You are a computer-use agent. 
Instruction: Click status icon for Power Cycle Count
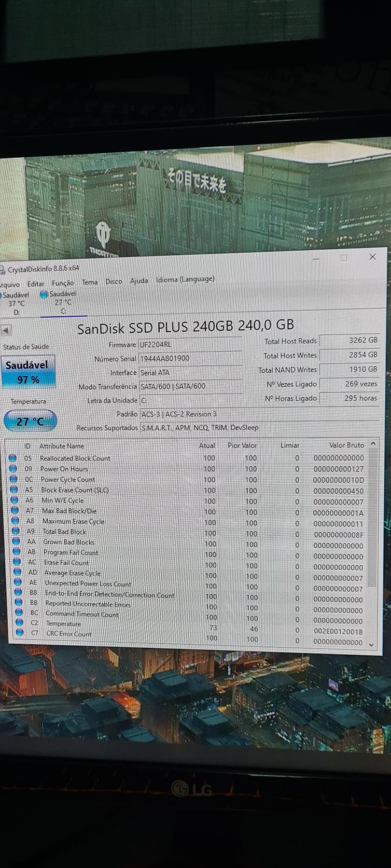pos(13,479)
